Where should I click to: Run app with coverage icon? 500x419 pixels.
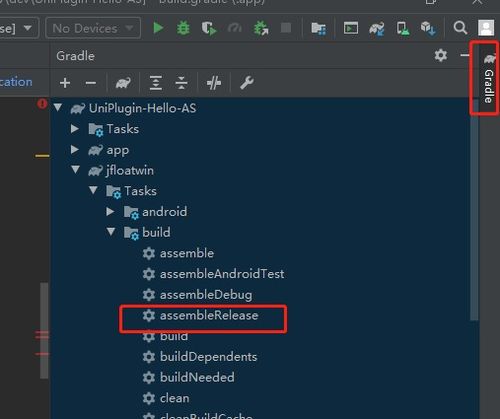pos(209,28)
